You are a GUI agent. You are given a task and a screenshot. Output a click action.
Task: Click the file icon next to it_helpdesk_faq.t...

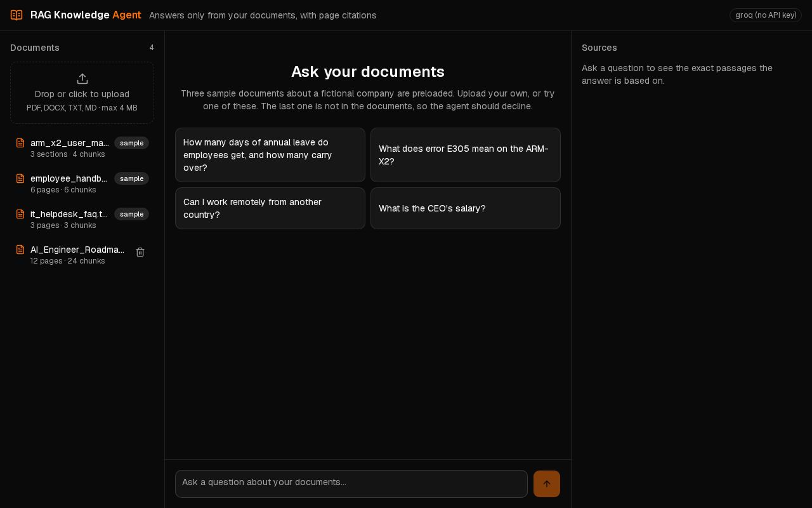[20, 214]
